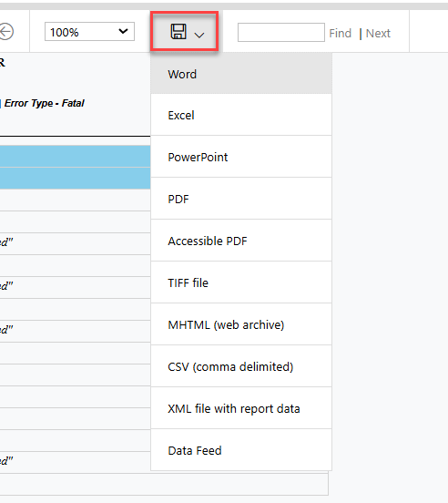Open the 100% zoom level dropdown

89,31
